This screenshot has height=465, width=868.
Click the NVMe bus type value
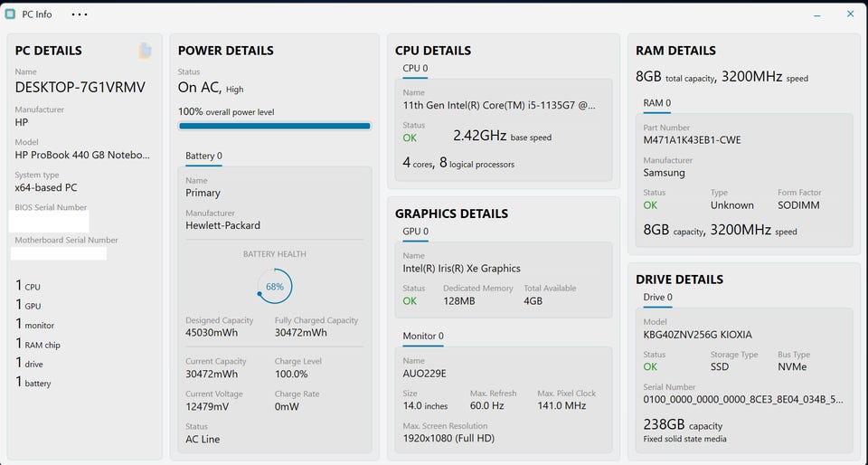tap(792, 367)
